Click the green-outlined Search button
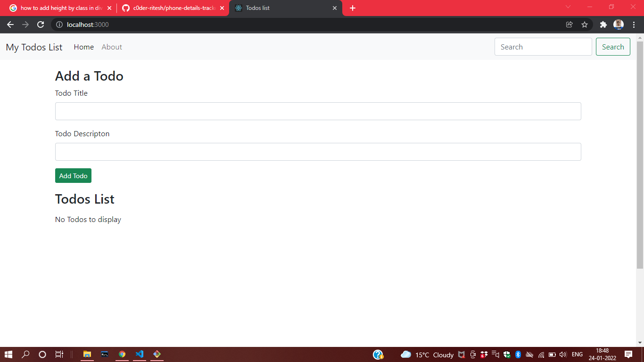 coord(613,47)
